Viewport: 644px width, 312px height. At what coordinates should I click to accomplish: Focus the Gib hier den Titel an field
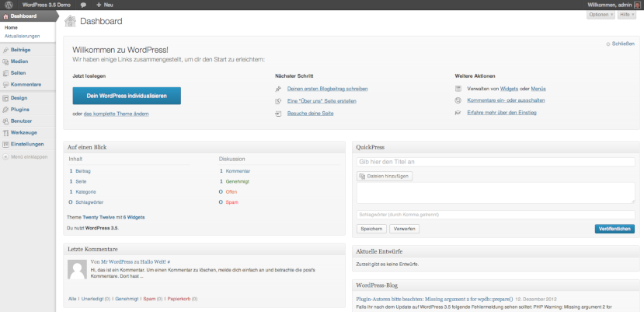496,162
